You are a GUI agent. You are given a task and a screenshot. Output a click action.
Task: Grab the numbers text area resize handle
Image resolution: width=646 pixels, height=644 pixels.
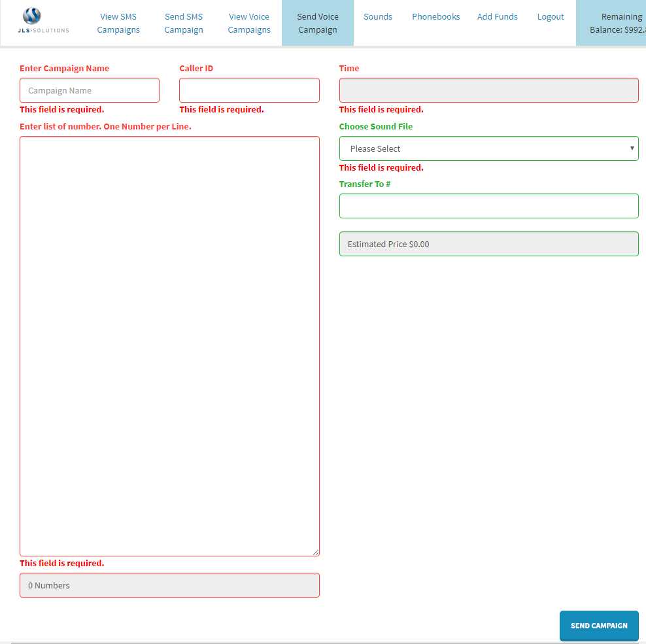point(316,552)
